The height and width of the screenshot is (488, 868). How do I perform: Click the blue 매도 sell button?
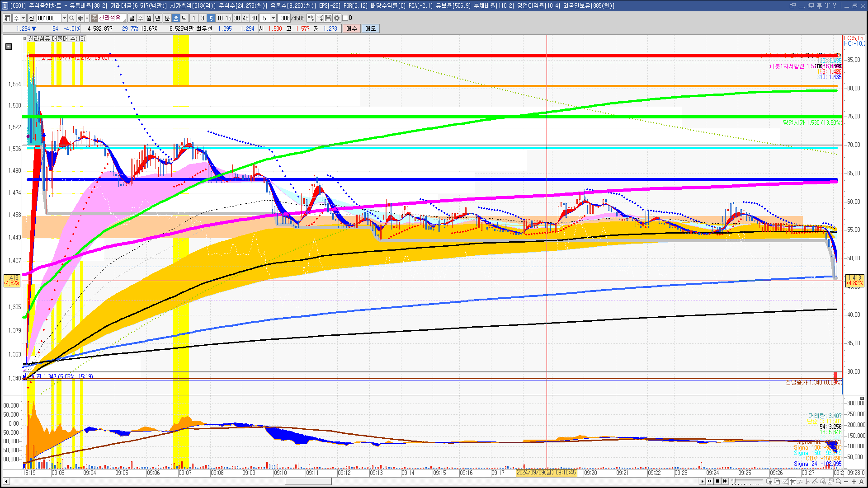pos(370,28)
